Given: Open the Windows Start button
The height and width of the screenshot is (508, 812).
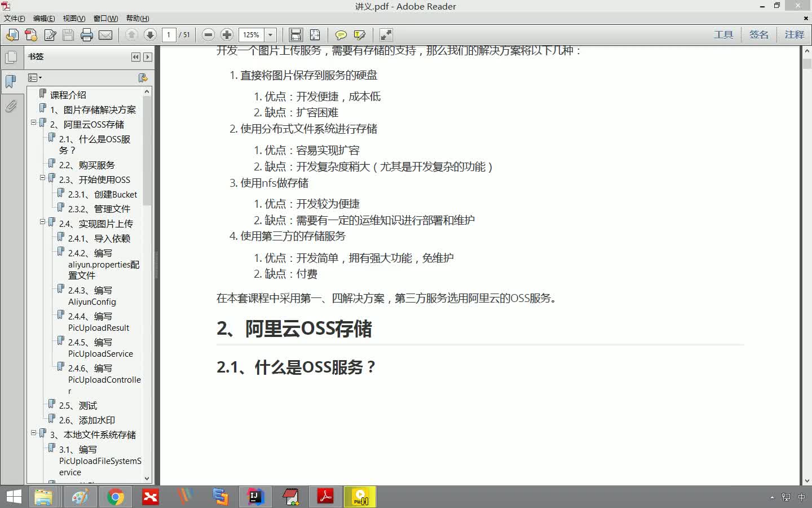Looking at the screenshot, I should [x=14, y=497].
